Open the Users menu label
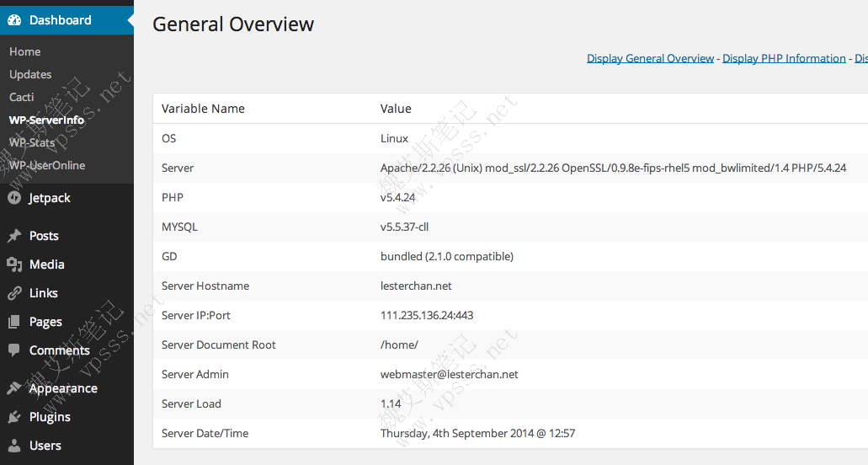Viewport: 868px width, 465px height. tap(45, 446)
